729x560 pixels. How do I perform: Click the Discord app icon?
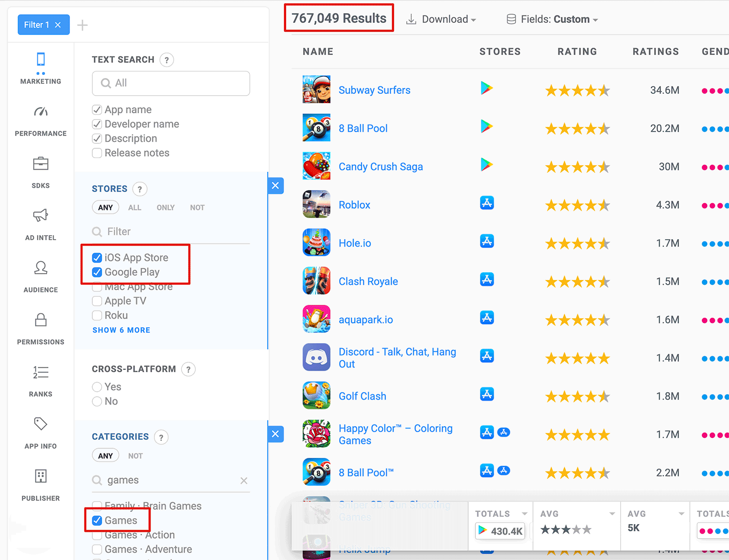pos(316,357)
